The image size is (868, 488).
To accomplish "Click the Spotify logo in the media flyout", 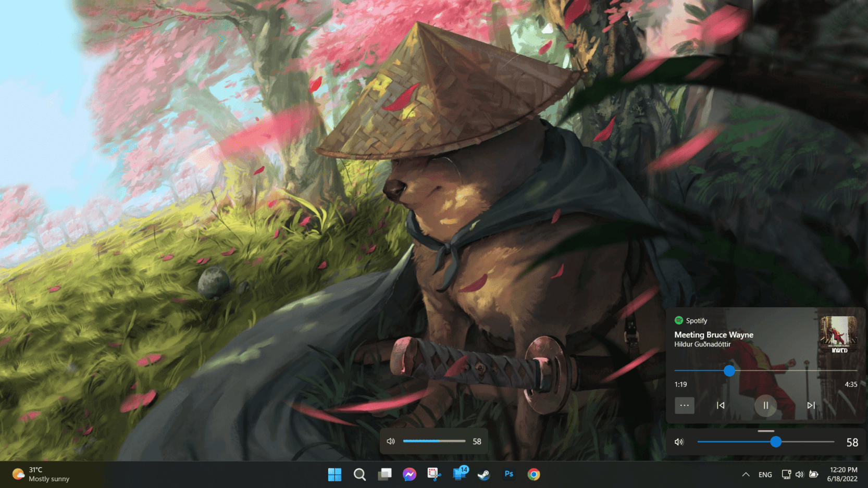I will [x=678, y=320].
